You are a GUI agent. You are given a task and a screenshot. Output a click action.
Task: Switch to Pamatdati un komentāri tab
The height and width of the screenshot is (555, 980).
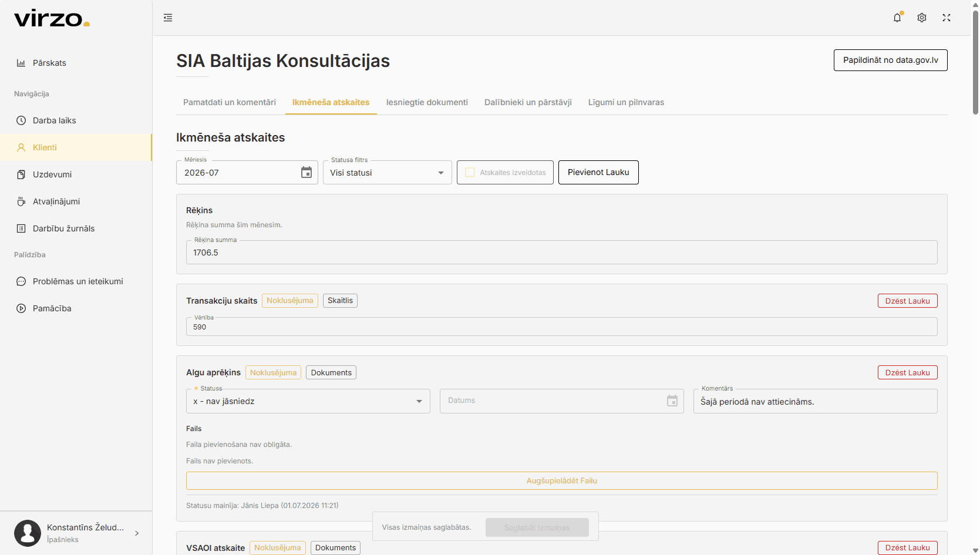point(230,102)
